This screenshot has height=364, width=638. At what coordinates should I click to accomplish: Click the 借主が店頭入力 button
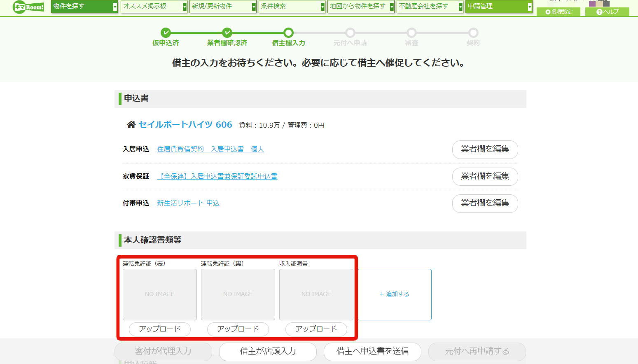pos(268,351)
